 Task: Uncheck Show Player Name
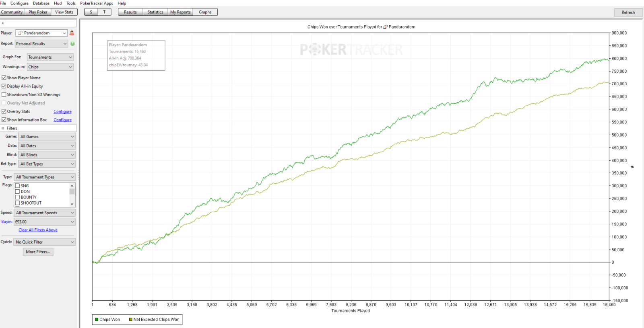tap(4, 78)
